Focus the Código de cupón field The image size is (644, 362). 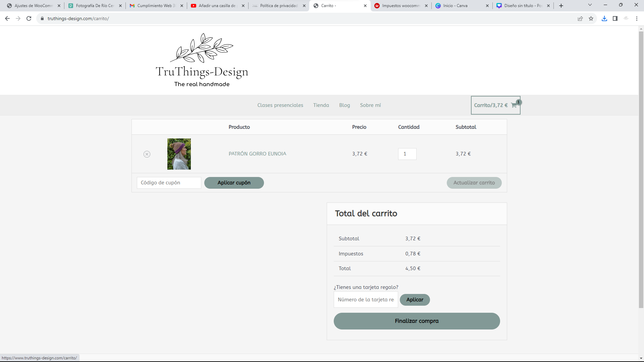(169, 183)
